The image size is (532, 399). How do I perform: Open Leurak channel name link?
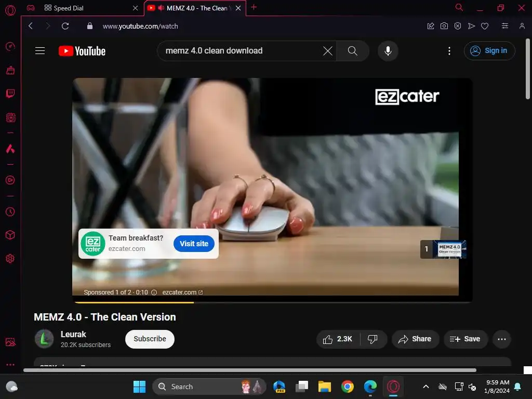73,334
